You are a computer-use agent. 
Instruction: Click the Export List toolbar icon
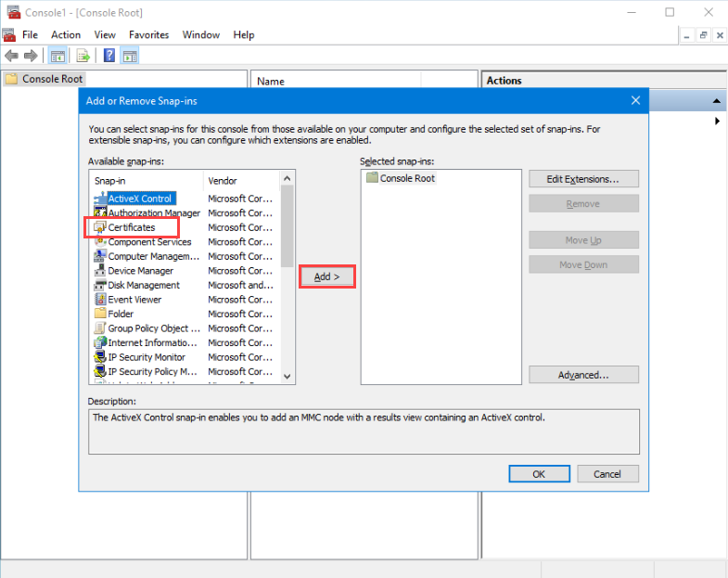point(83,57)
